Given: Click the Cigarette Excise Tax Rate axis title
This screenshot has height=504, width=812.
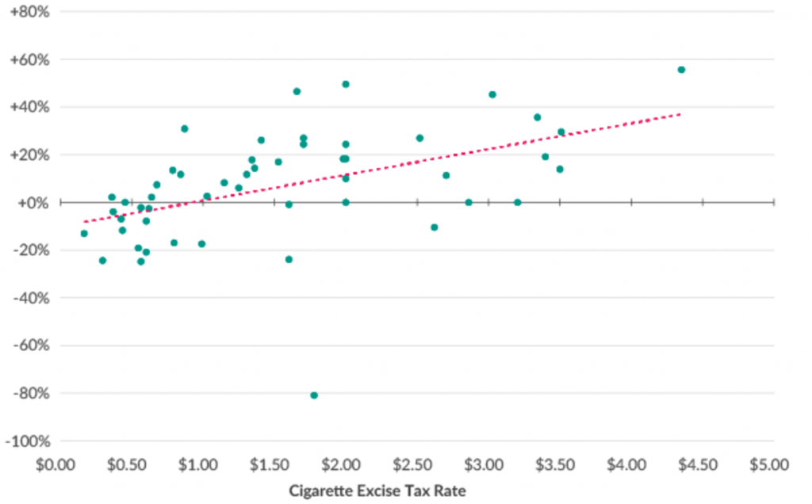Looking at the screenshot, I should click(x=377, y=491).
